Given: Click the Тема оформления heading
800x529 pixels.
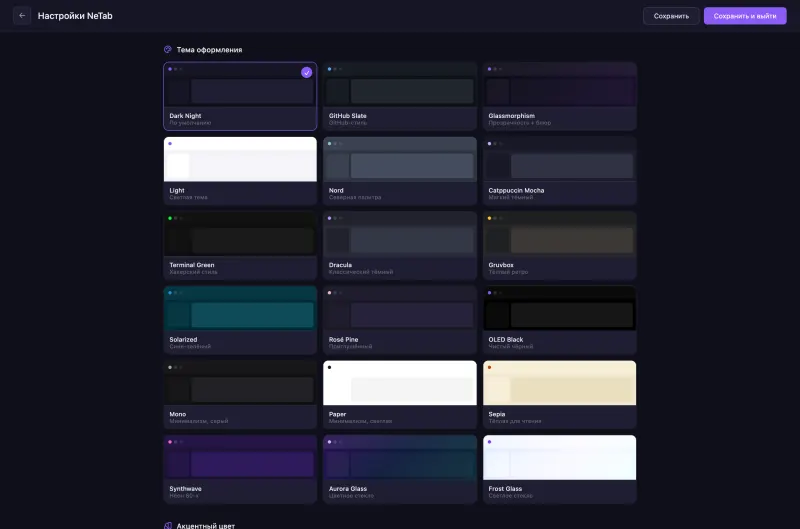Looking at the screenshot, I should click(x=209, y=49).
